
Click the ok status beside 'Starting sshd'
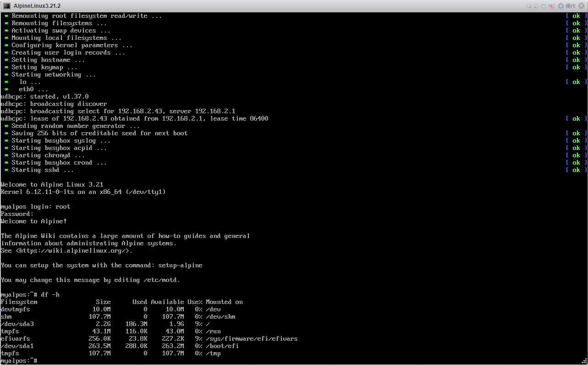576,170
